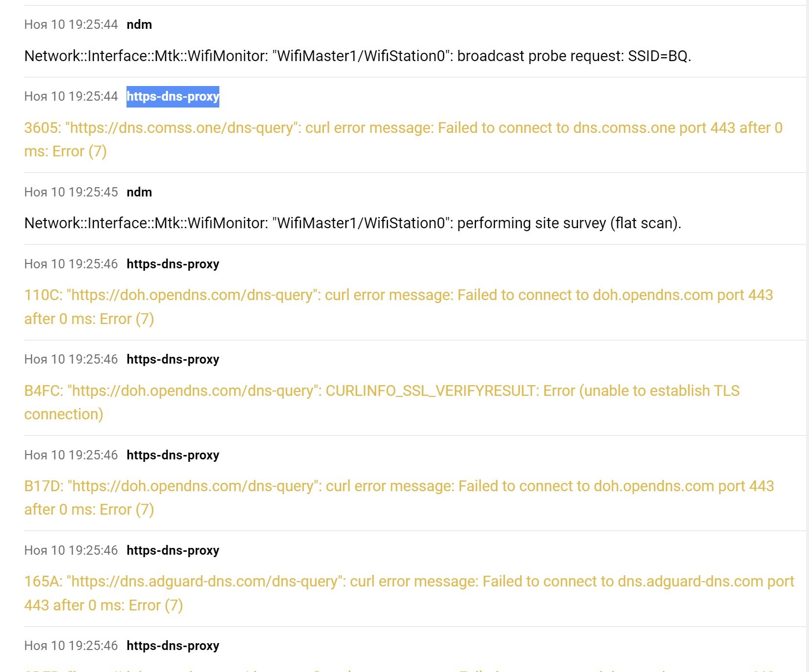Screen dimensions: 809x672
Task: Click the highlighted https-dns-proxy process name
Action: click(173, 96)
